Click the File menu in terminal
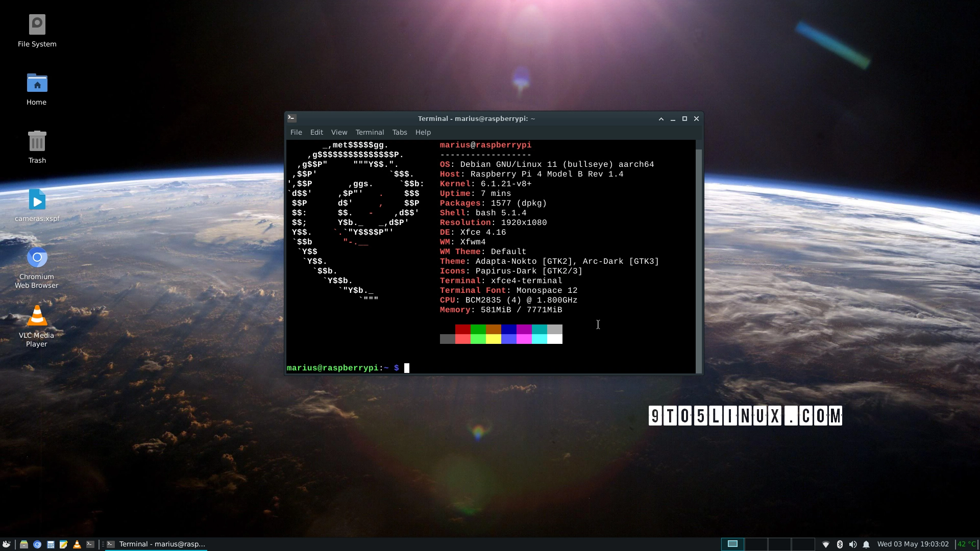980x551 pixels. pos(295,132)
